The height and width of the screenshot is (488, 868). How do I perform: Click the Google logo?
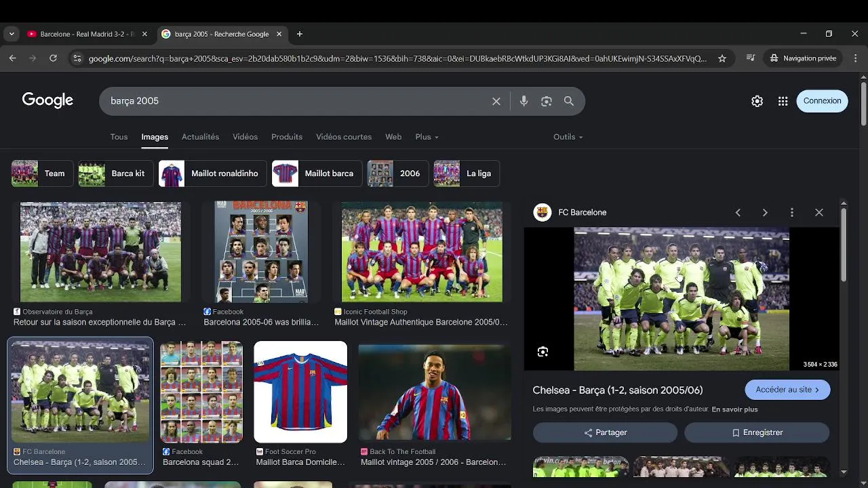(x=47, y=100)
